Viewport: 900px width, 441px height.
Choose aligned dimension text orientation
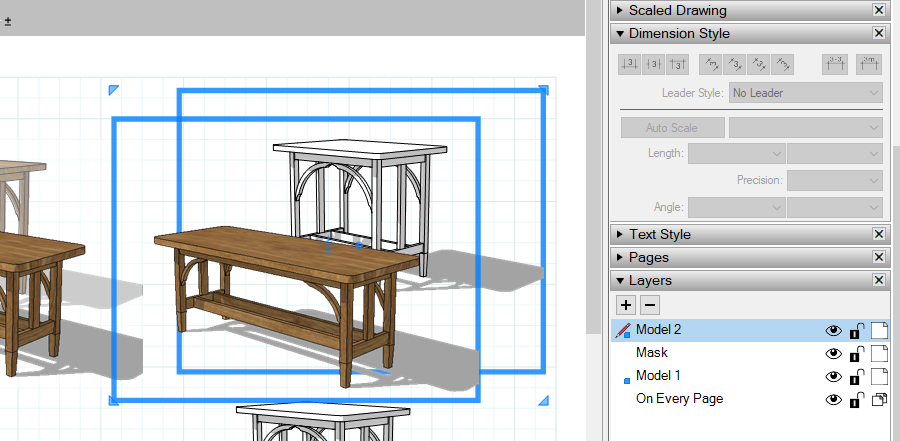[x=758, y=64]
